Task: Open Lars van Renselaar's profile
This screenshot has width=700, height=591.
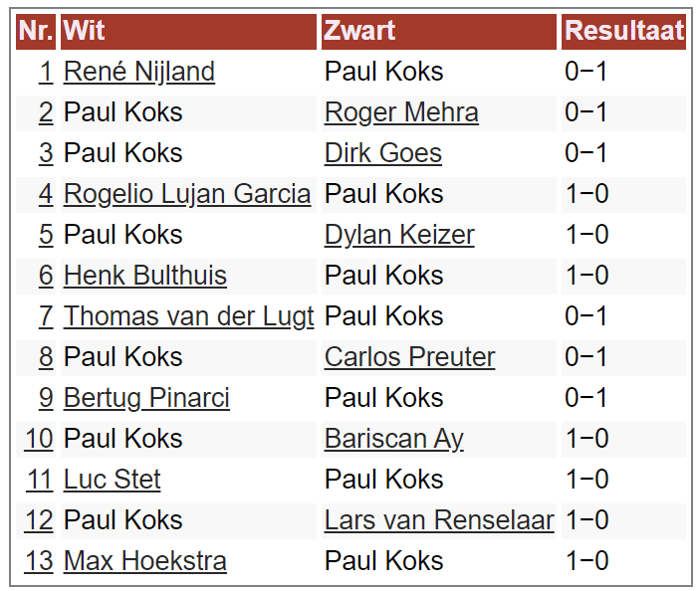Action: pos(438,520)
